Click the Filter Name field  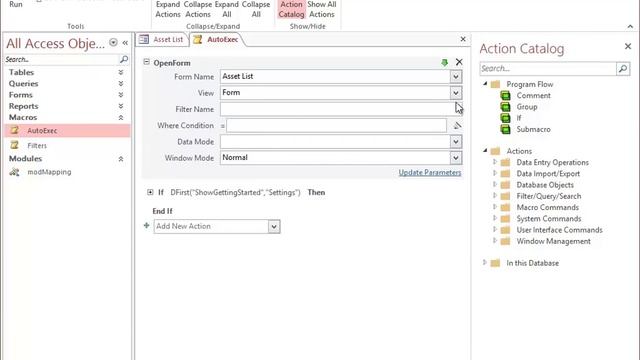pos(341,109)
